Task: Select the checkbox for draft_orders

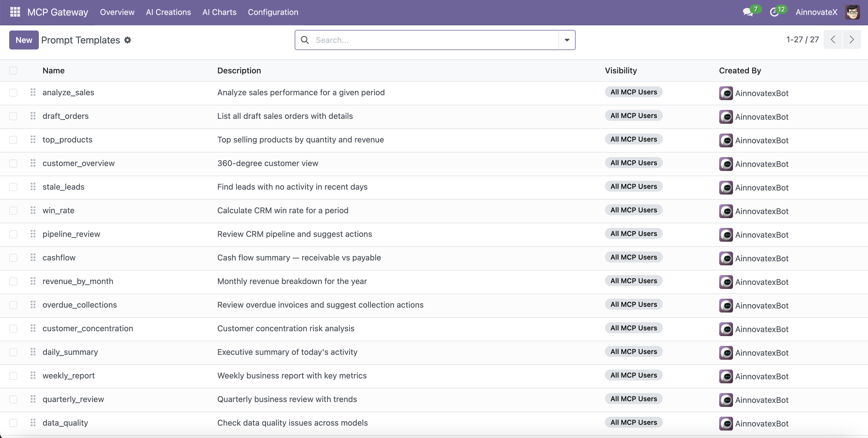Action: tap(13, 116)
